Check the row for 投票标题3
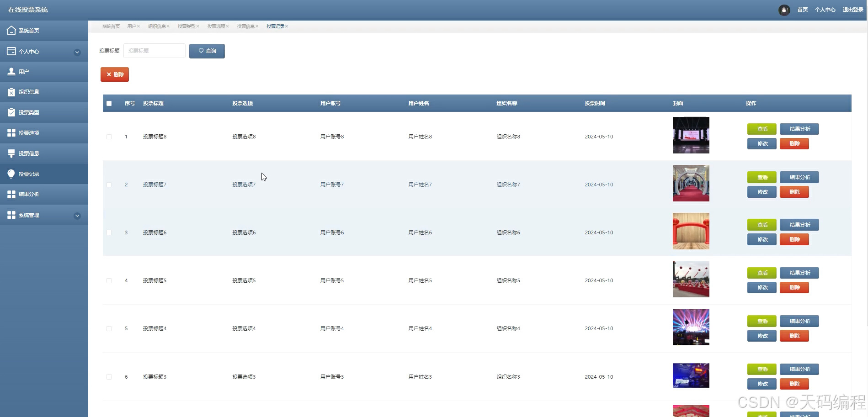The width and height of the screenshot is (868, 417). coord(109,377)
